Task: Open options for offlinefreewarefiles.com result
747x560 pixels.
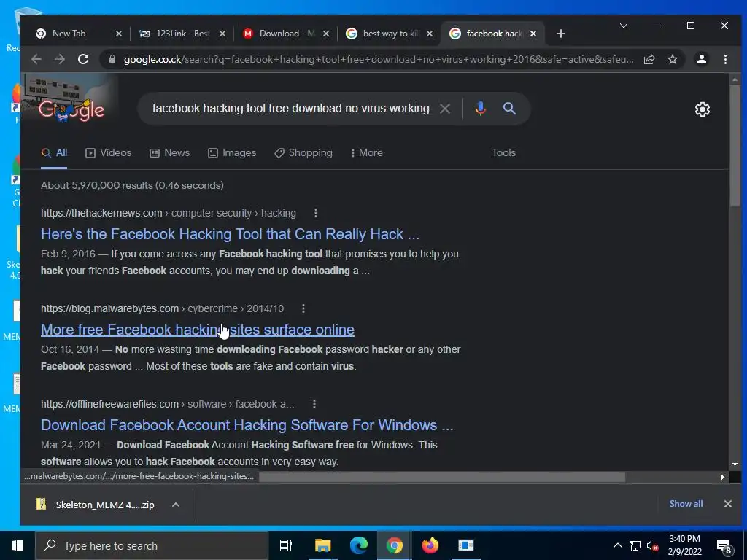Action: [x=314, y=404]
